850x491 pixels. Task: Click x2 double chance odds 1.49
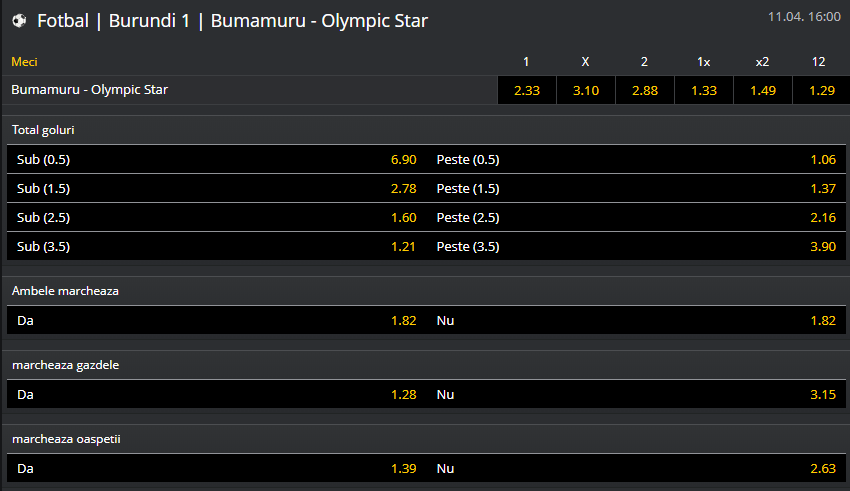[762, 90]
